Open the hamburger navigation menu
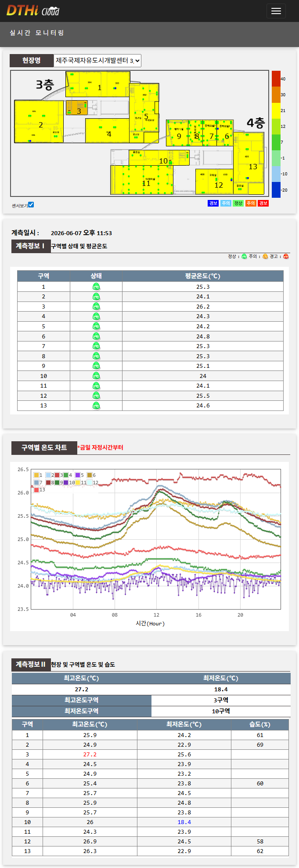This screenshot has height=868, width=299. (x=276, y=11)
